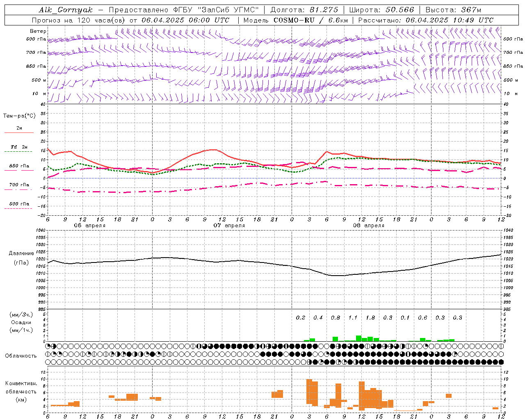Select the Облачность cloud cover label
The height and width of the screenshot is (420, 525).
(21, 356)
